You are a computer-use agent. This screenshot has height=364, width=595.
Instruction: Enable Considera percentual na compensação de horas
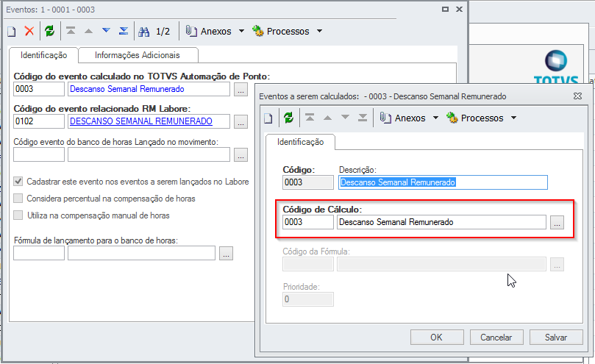tap(18, 198)
